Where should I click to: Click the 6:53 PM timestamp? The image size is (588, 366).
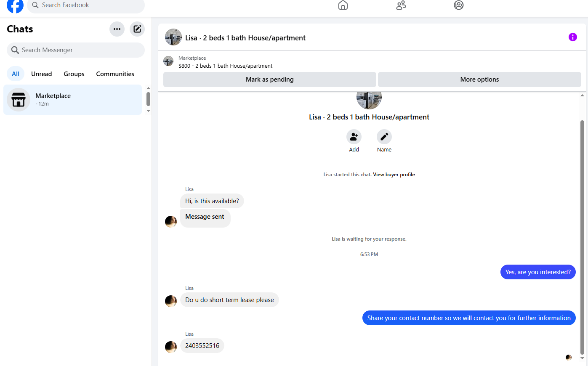pyautogui.click(x=369, y=255)
